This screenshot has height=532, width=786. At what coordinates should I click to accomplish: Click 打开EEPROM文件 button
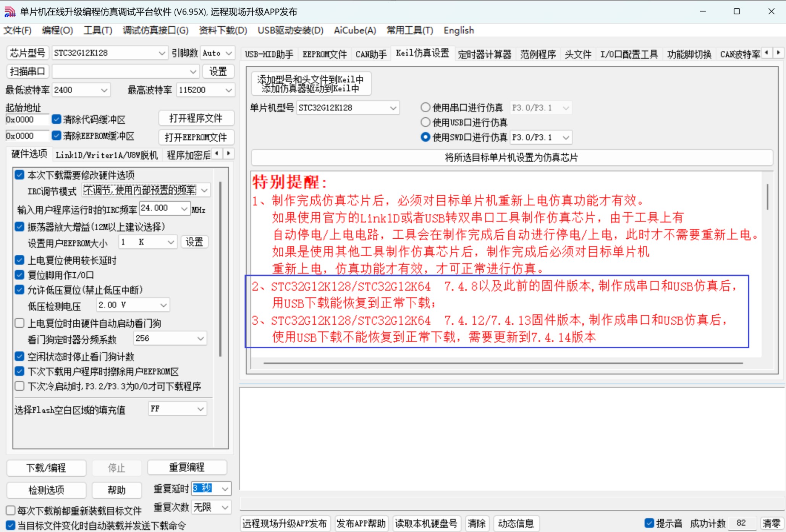tap(196, 137)
